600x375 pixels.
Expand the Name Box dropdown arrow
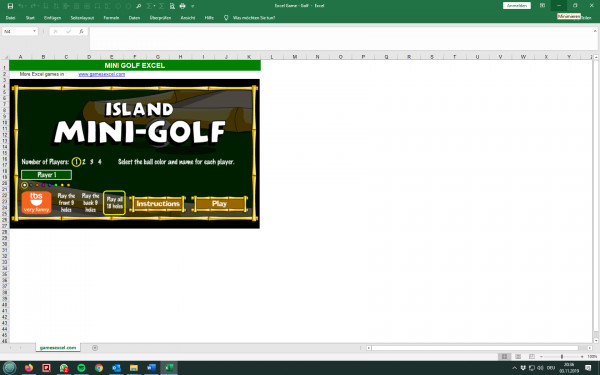pyautogui.click(x=34, y=31)
